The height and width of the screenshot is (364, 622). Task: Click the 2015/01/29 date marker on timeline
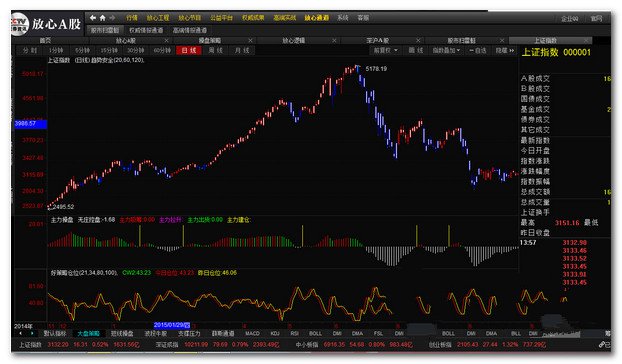[172, 325]
